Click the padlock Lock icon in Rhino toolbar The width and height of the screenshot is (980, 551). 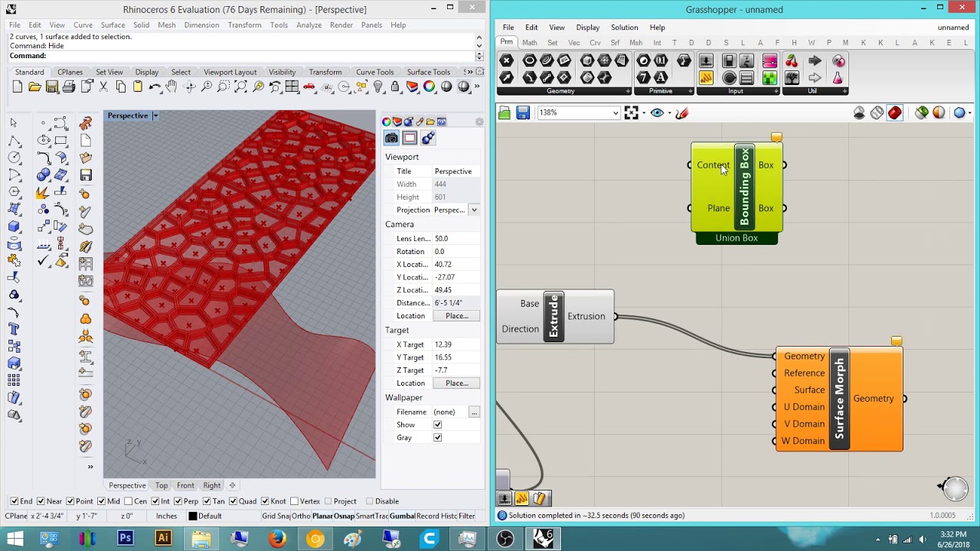coord(395,87)
